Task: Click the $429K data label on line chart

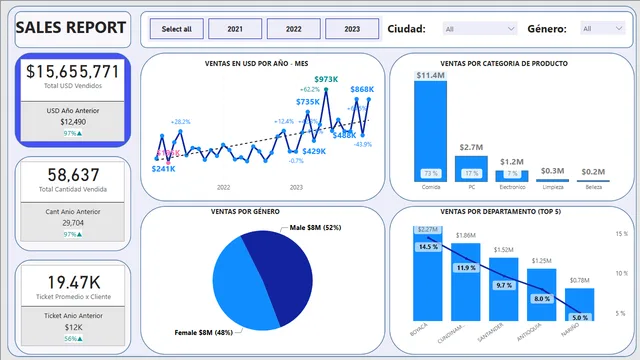Action: 314,151
